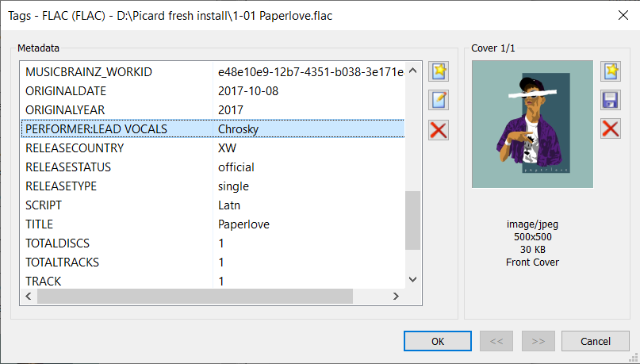640x364 pixels.
Task: Click the Paperlove title value
Action: coord(243,224)
